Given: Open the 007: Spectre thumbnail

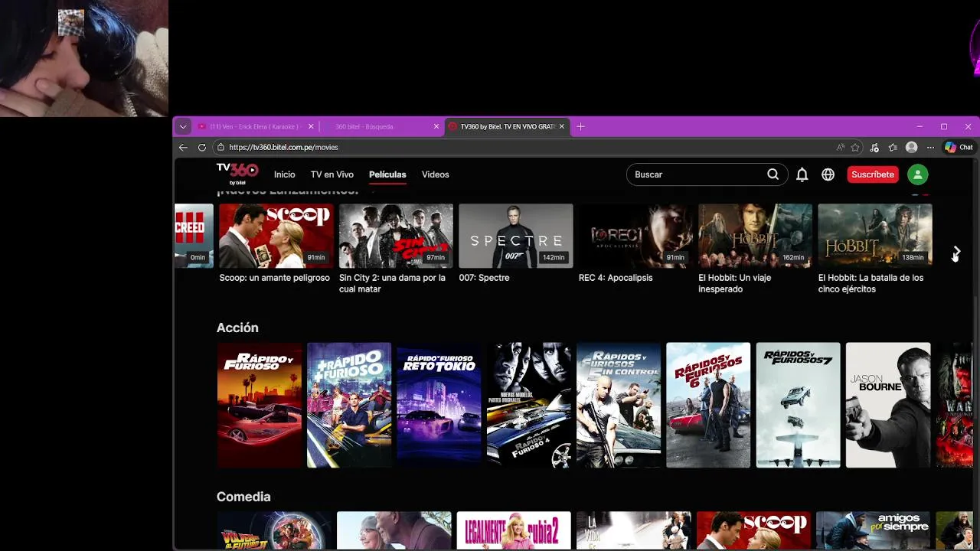Looking at the screenshot, I should [x=516, y=236].
